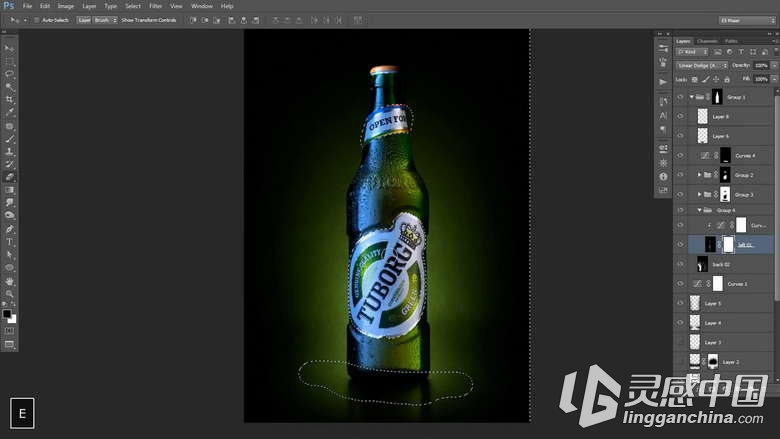Click the foreground color swatch
Image resolution: width=780 pixels, height=439 pixels.
pos(7,314)
